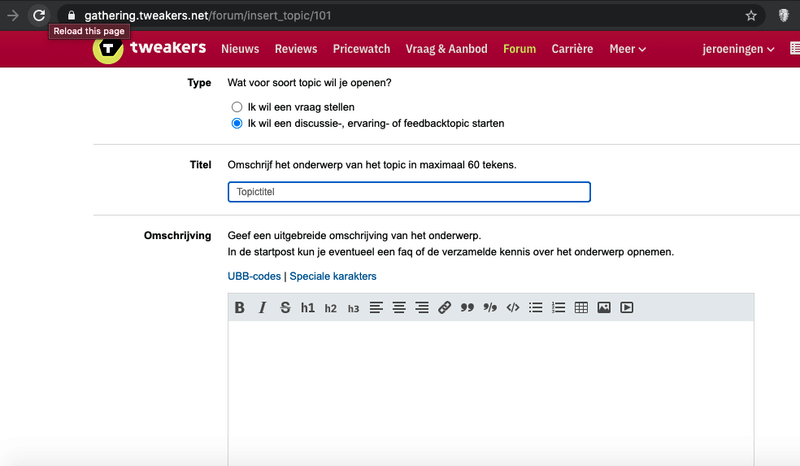Open the Forum section
Viewport: 800px width, 466px height.
pos(519,49)
